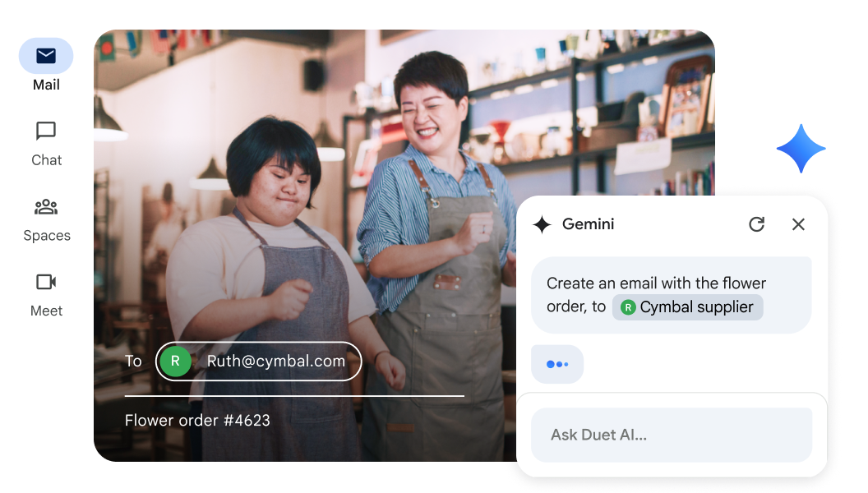Click the prompt text 'Create an email with the flower'
Viewport: 868px width, 493px height.
[x=657, y=283]
